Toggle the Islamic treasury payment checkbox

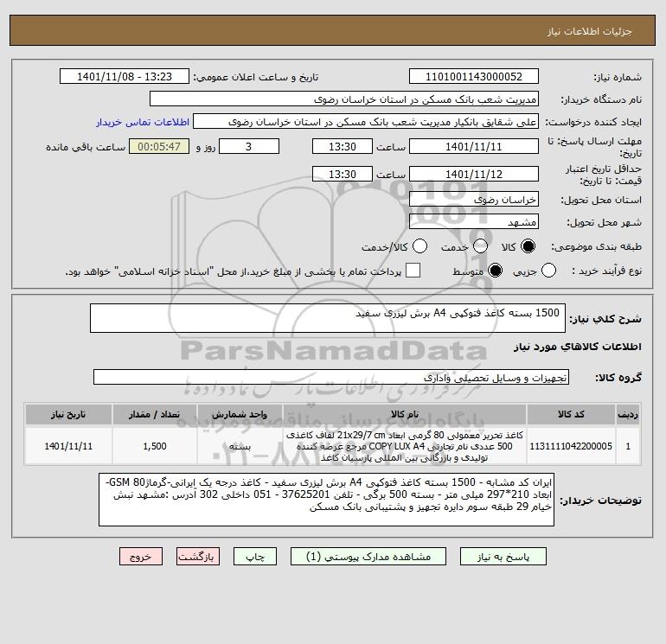413,271
